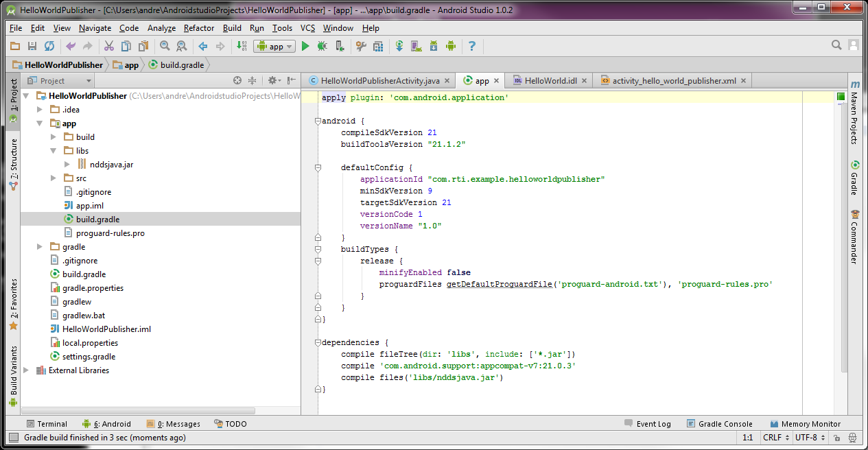Expand the .idea folder
The height and width of the screenshot is (450, 868).
[40, 110]
